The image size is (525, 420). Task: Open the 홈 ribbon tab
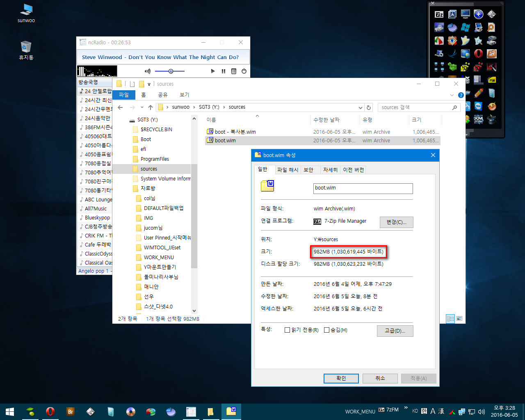tap(144, 95)
